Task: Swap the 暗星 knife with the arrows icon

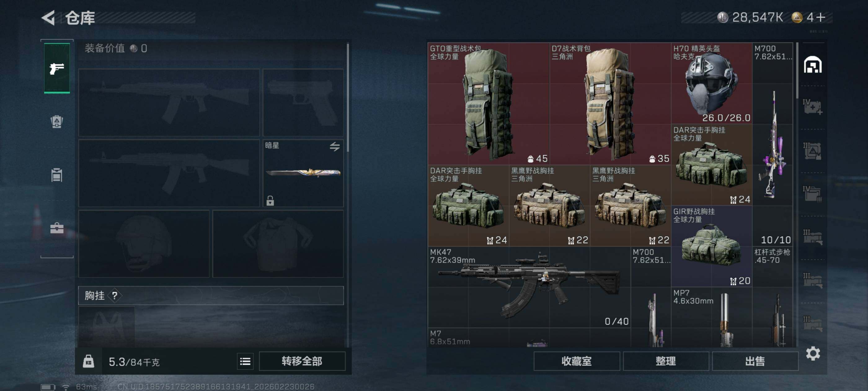Action: (x=334, y=146)
